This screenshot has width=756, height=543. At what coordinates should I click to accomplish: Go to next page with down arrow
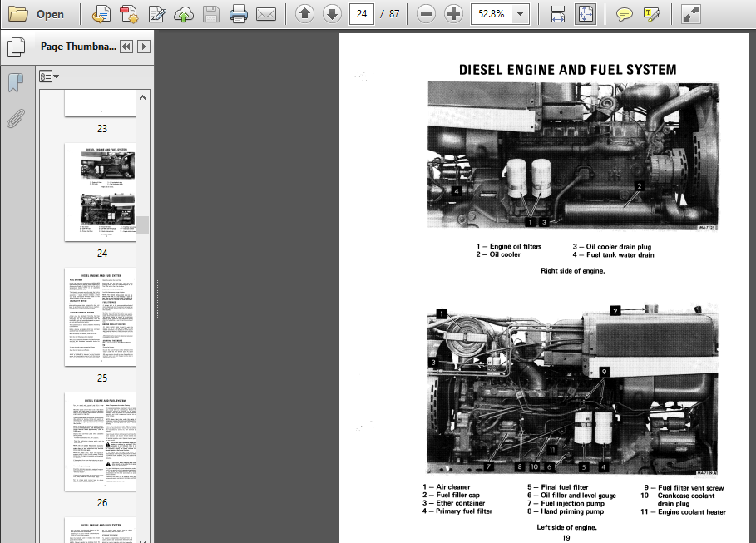(332, 14)
